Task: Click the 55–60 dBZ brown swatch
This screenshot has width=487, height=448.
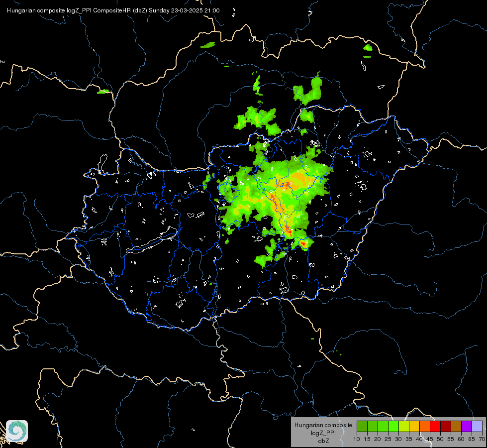Action: (x=456, y=426)
